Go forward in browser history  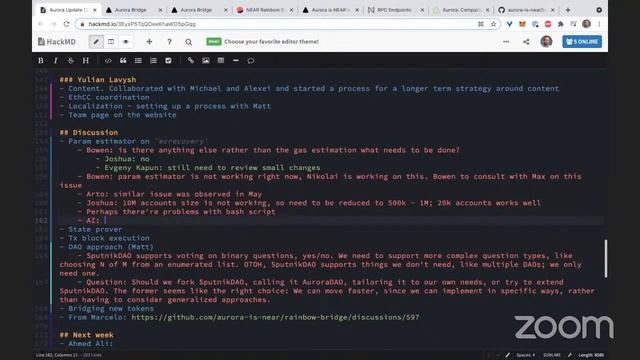coord(53,24)
